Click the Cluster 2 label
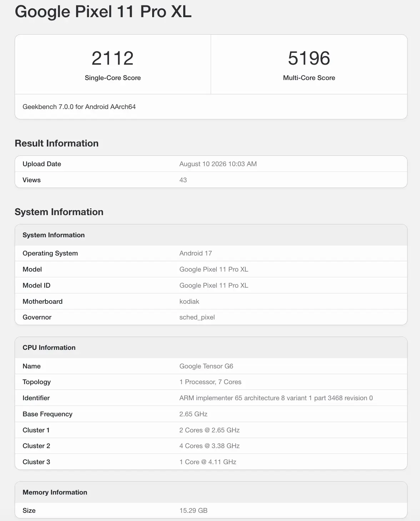This screenshot has width=420, height=521. 36,446
